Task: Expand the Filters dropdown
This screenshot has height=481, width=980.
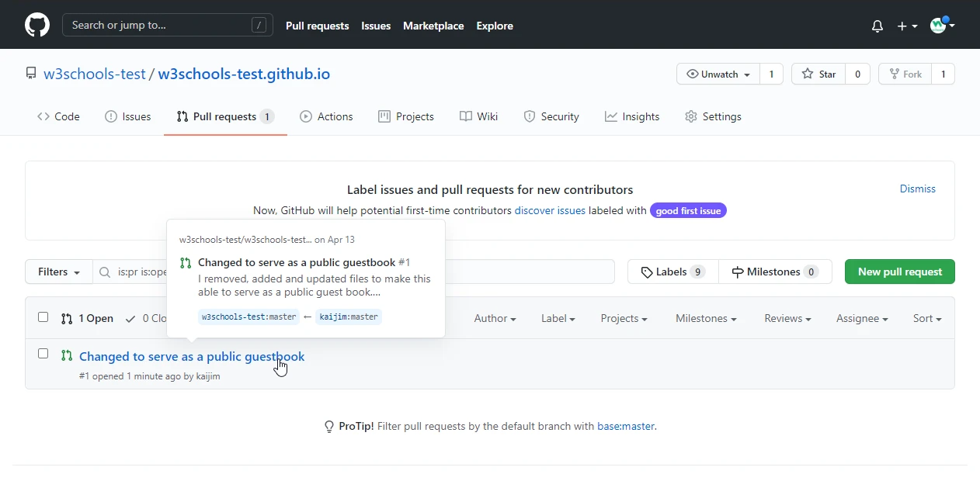Action: coord(59,272)
